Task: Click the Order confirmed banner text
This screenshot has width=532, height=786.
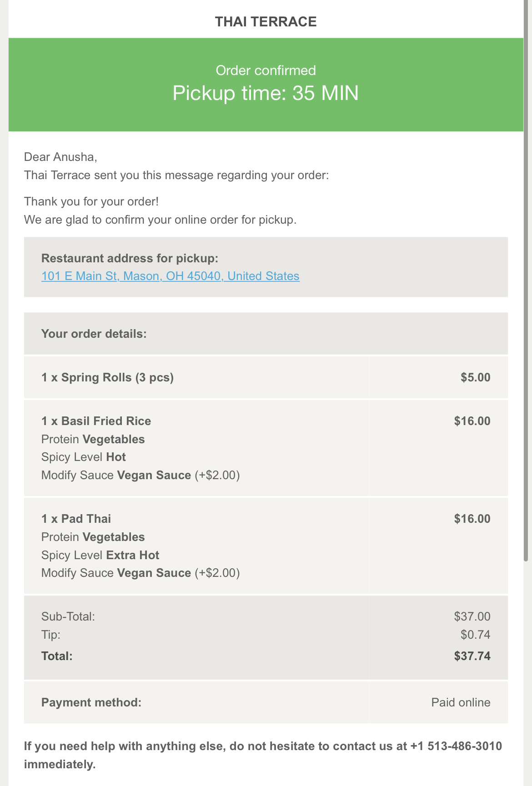Action: click(266, 70)
